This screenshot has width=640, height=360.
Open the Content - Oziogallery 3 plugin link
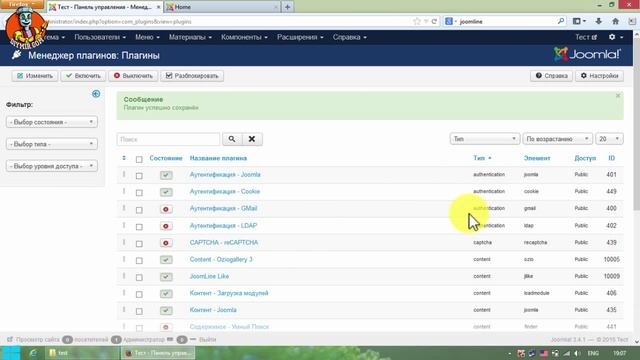221,260
